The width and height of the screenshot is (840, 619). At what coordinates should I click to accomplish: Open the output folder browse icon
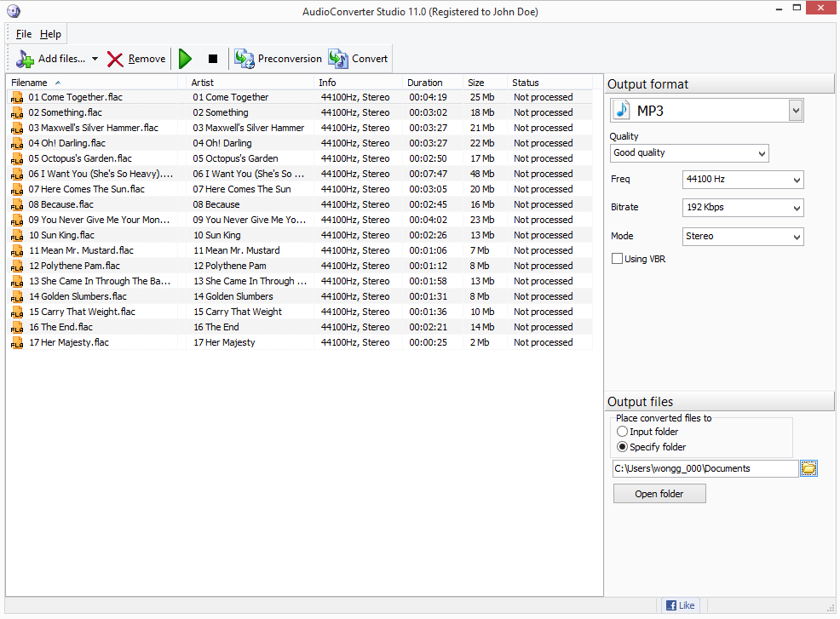[x=808, y=468]
